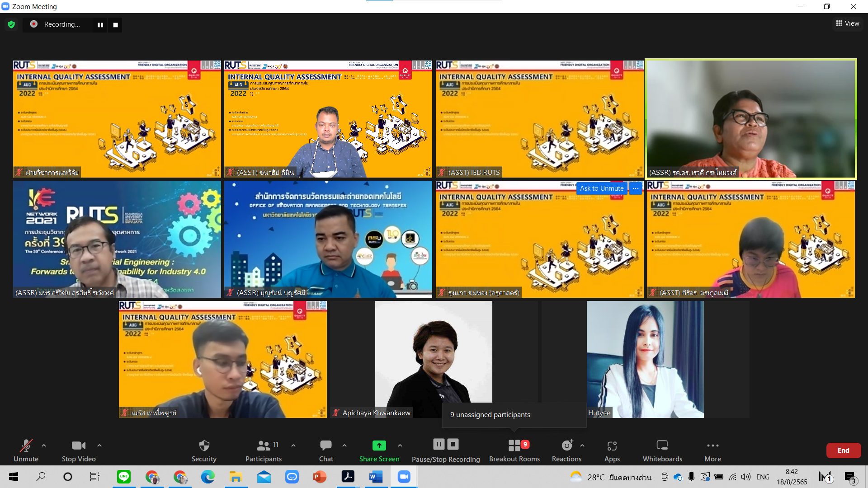
Task: Click the red End meeting button
Action: coord(843,450)
